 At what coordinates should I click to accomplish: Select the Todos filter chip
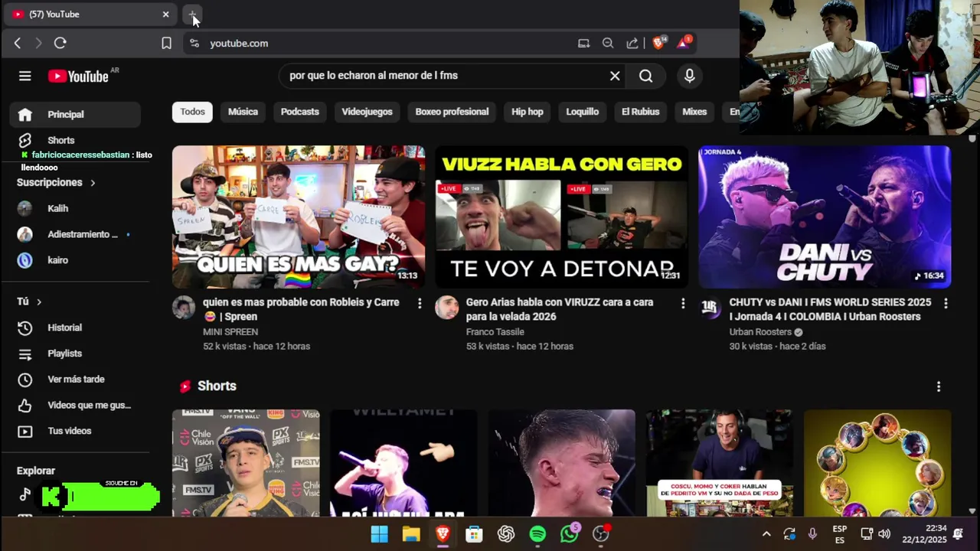[x=192, y=112]
